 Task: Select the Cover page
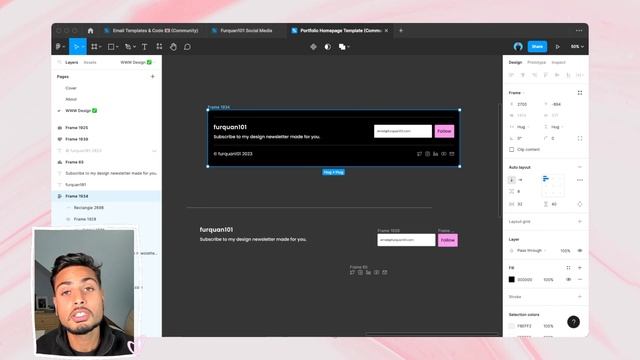pos(71,88)
